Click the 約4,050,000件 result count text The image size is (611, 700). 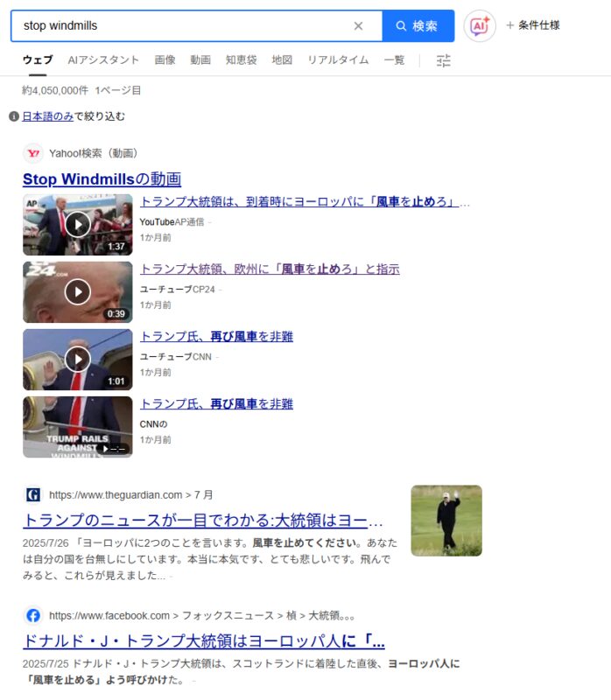pyautogui.click(x=55, y=91)
